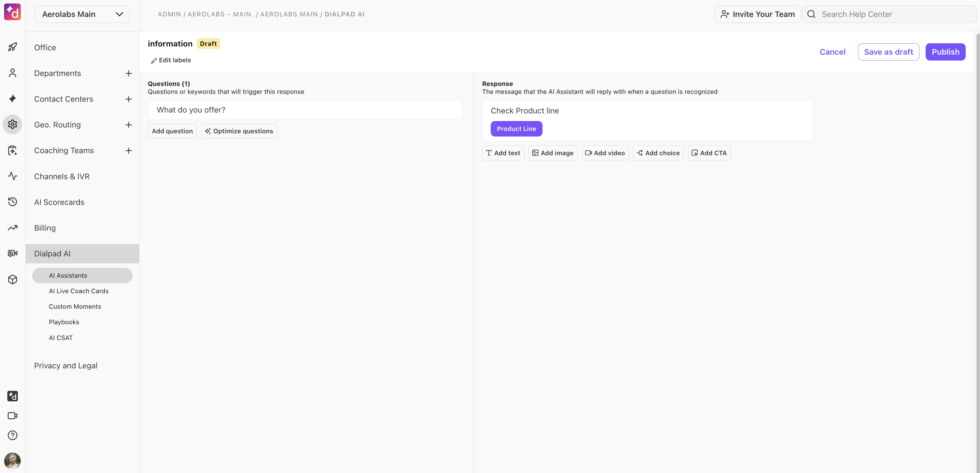Open the camera settings icon in sidebar
The height and width of the screenshot is (473, 980).
coord(13,253)
